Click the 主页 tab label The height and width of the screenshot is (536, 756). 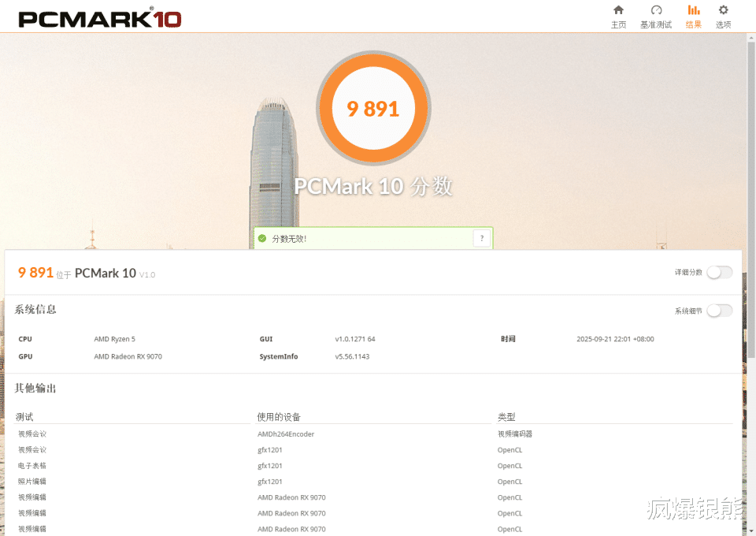(x=618, y=24)
